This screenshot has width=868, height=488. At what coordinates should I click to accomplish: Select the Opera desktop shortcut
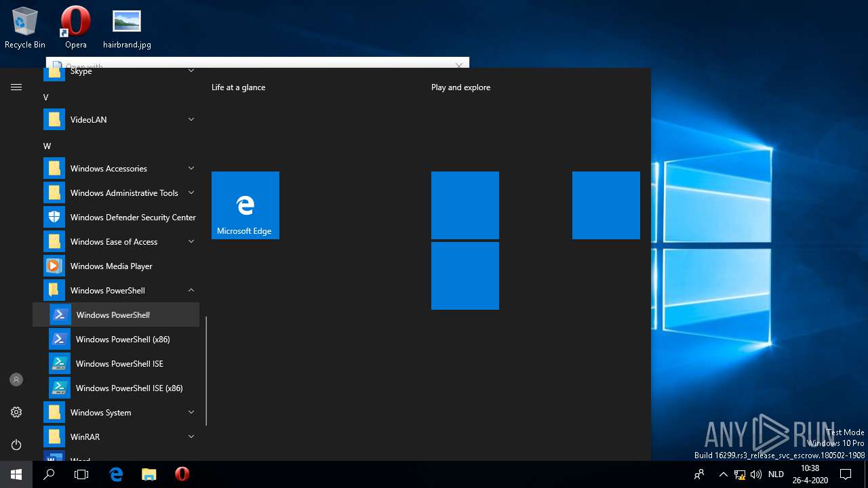[x=76, y=28]
